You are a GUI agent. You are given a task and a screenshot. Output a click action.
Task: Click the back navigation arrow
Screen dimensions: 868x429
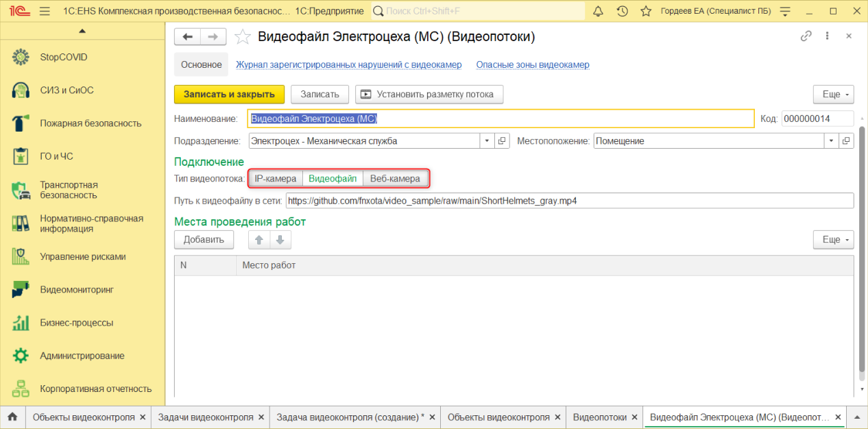click(x=187, y=37)
